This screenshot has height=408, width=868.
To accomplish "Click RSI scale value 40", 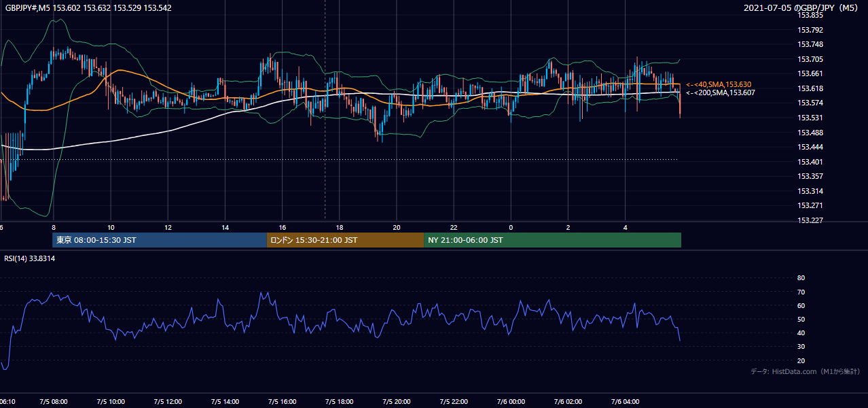I will click(801, 333).
